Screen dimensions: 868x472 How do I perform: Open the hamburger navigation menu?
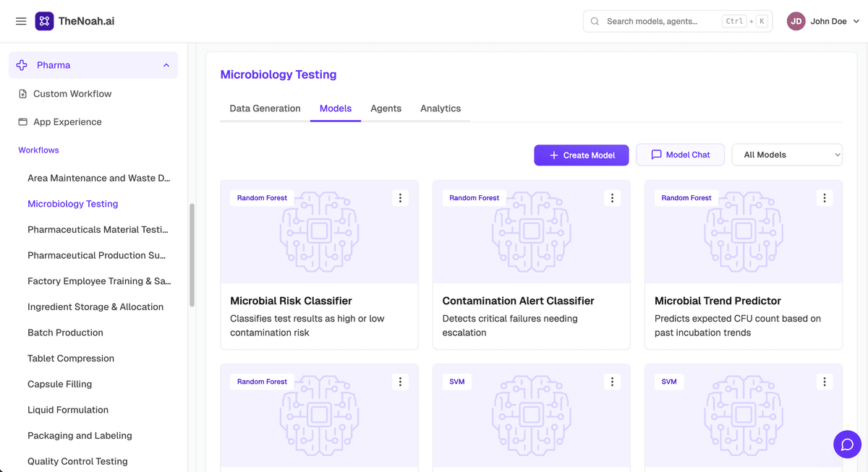pos(21,21)
